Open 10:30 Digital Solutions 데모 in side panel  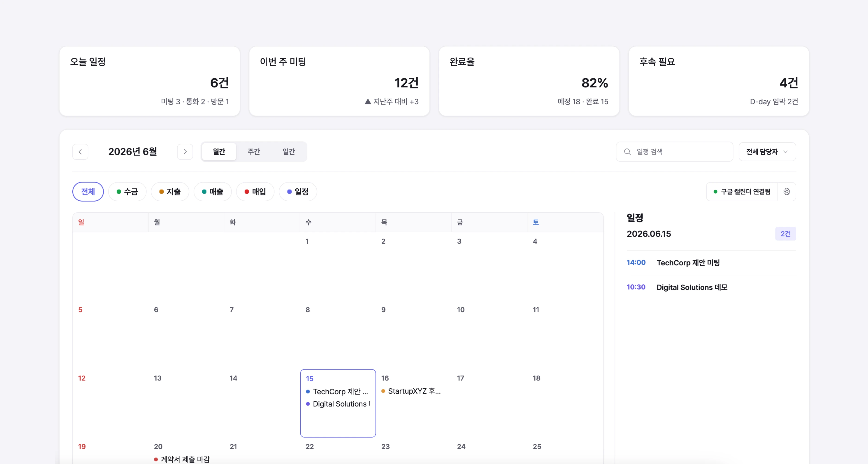pos(711,287)
